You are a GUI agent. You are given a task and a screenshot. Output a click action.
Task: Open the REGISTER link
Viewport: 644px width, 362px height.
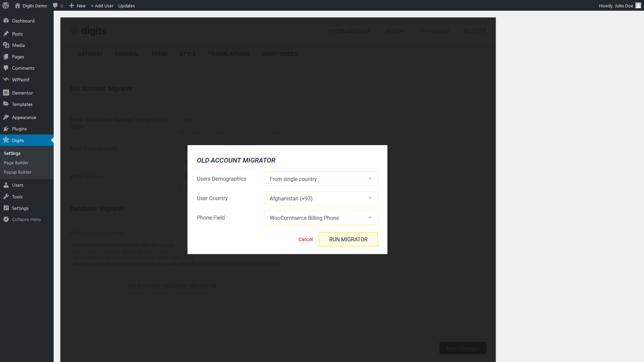pyautogui.click(x=475, y=31)
